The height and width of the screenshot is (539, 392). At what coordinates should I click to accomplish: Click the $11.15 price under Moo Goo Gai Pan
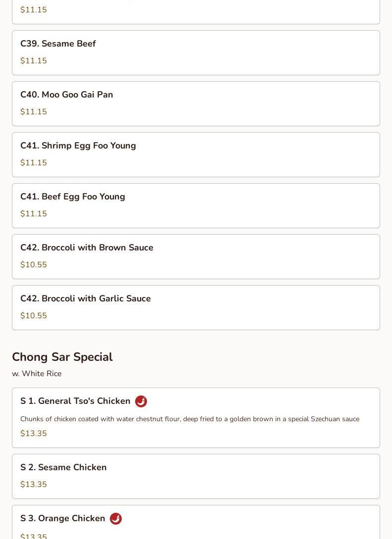coord(34,112)
